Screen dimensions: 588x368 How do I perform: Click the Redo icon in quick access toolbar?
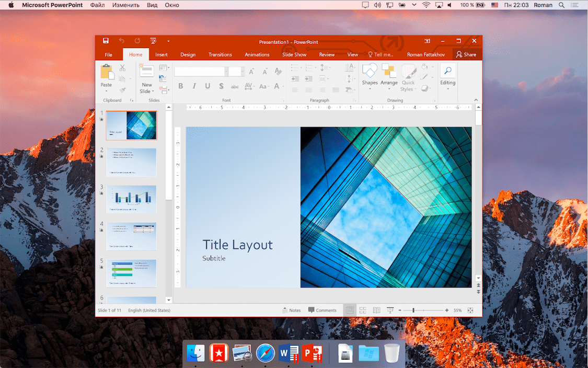click(137, 41)
